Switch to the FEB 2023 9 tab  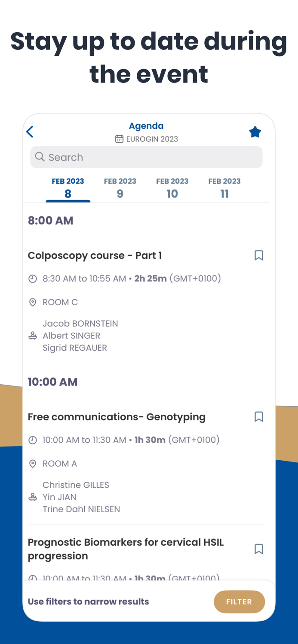point(120,187)
